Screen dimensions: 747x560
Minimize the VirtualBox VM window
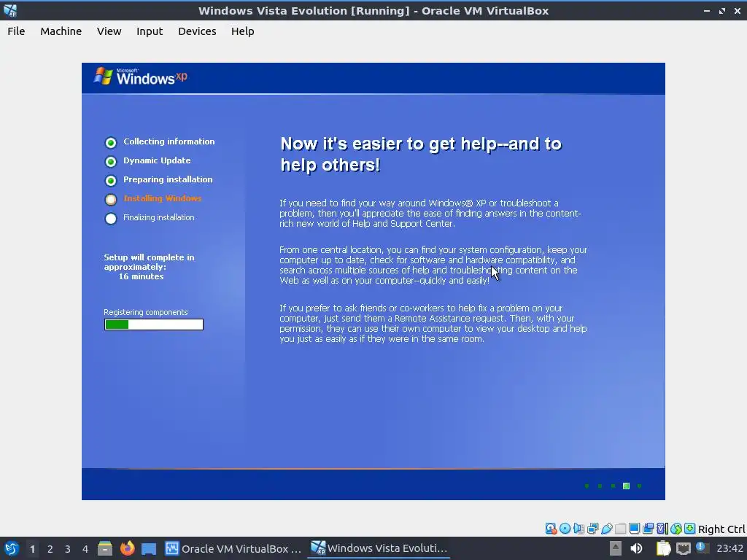[x=706, y=10]
